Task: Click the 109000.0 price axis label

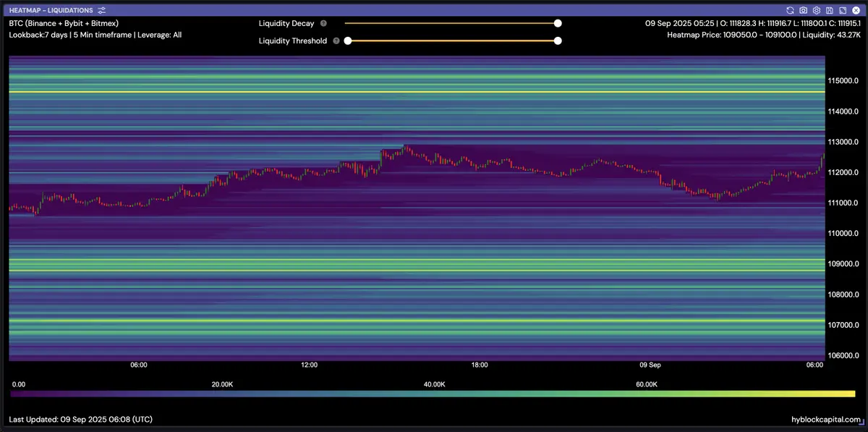Action: pyautogui.click(x=843, y=264)
